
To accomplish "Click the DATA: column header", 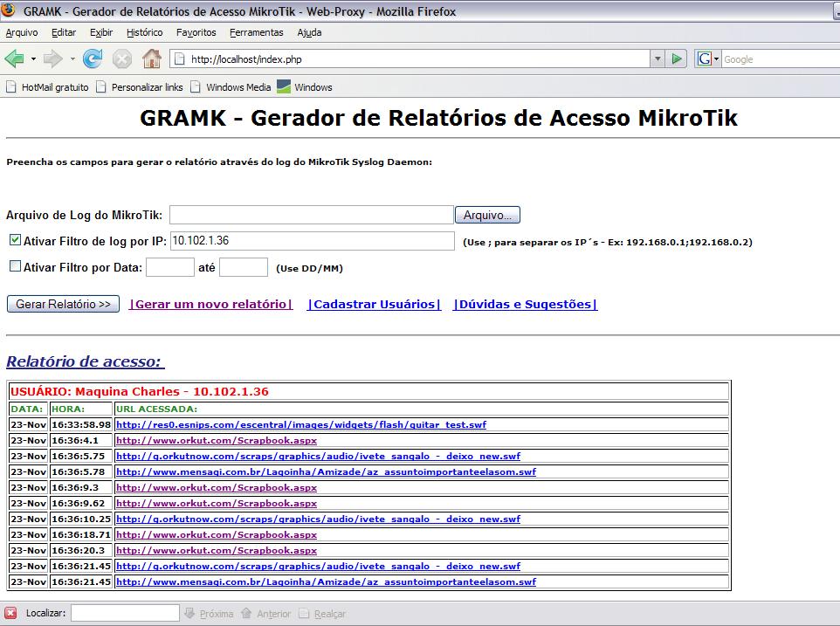I will click(27, 409).
